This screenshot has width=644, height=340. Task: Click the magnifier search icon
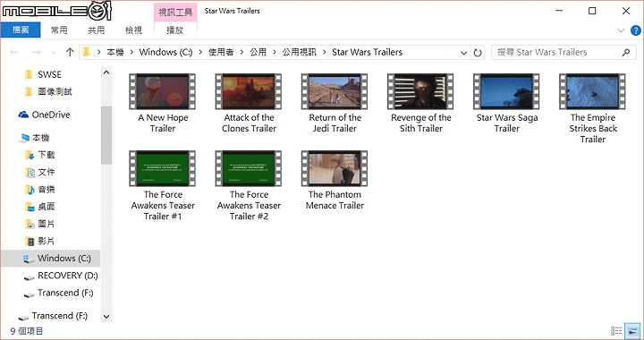click(626, 52)
